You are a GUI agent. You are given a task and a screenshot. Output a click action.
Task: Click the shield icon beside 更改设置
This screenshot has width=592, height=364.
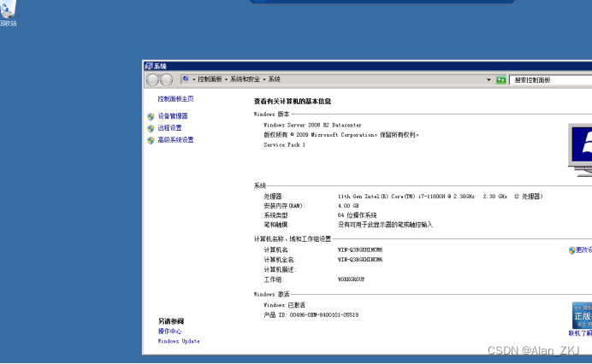[x=571, y=250]
